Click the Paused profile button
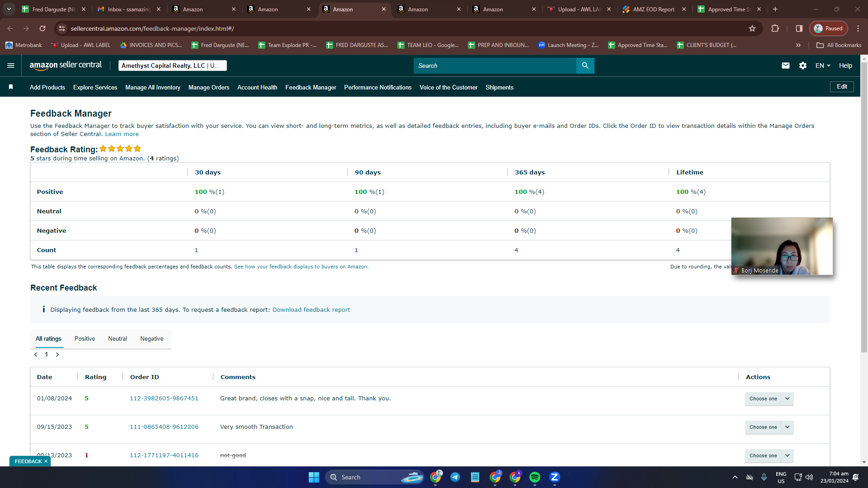Viewport: 868px width, 488px height. [x=829, y=28]
